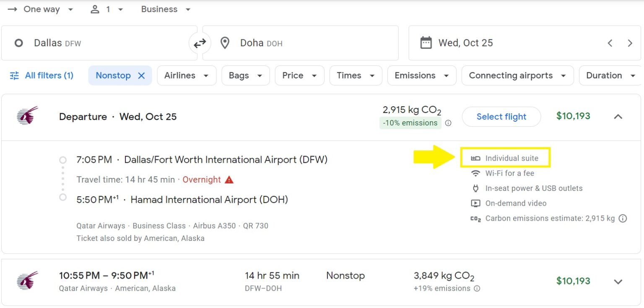
Task: Click the in-seat power and USB icon
Action: [476, 188]
